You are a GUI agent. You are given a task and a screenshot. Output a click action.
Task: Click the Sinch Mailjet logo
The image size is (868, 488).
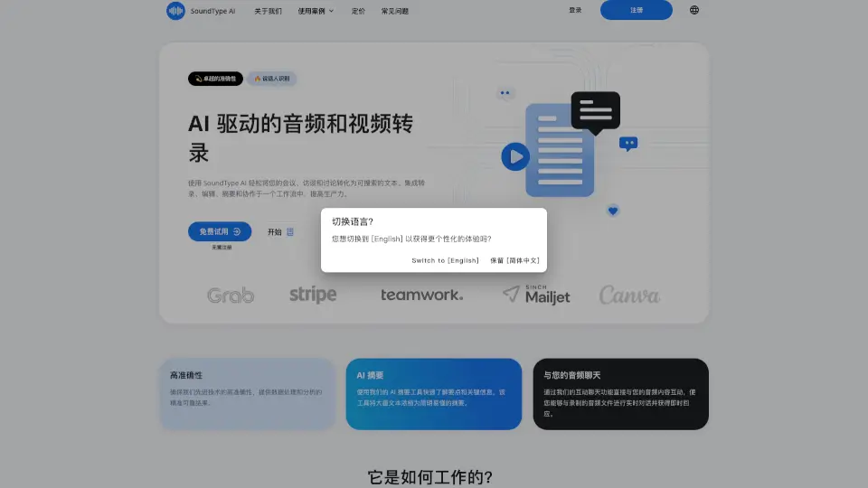point(536,295)
